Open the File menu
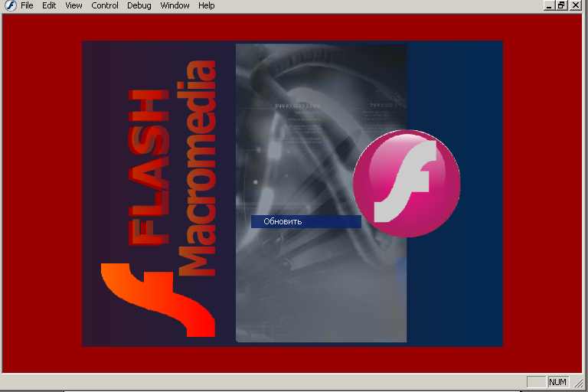Image resolution: width=588 pixels, height=392 pixels. [x=27, y=5]
